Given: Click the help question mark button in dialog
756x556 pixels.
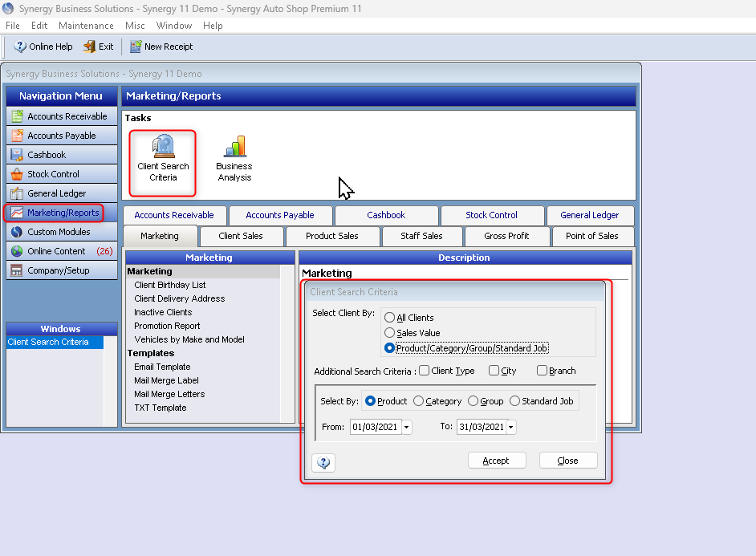Looking at the screenshot, I should click(323, 462).
